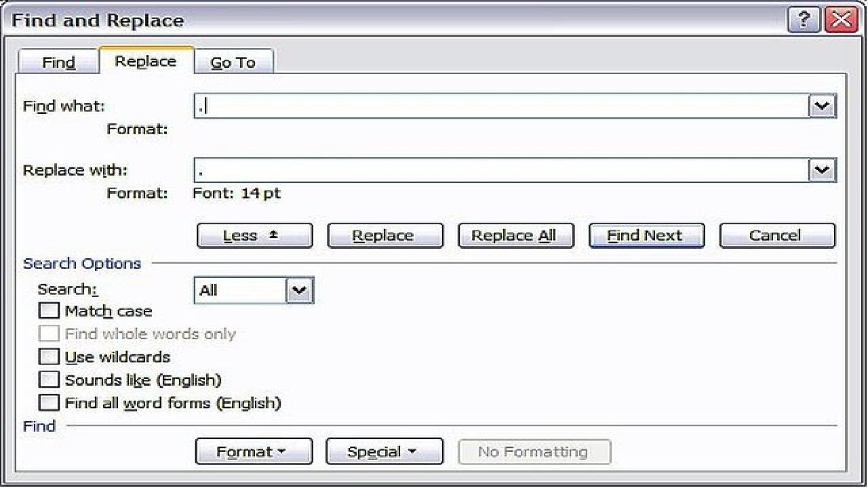Image resolution: width=868 pixels, height=488 pixels.
Task: Check Sounds like (English) option
Action: point(50,380)
